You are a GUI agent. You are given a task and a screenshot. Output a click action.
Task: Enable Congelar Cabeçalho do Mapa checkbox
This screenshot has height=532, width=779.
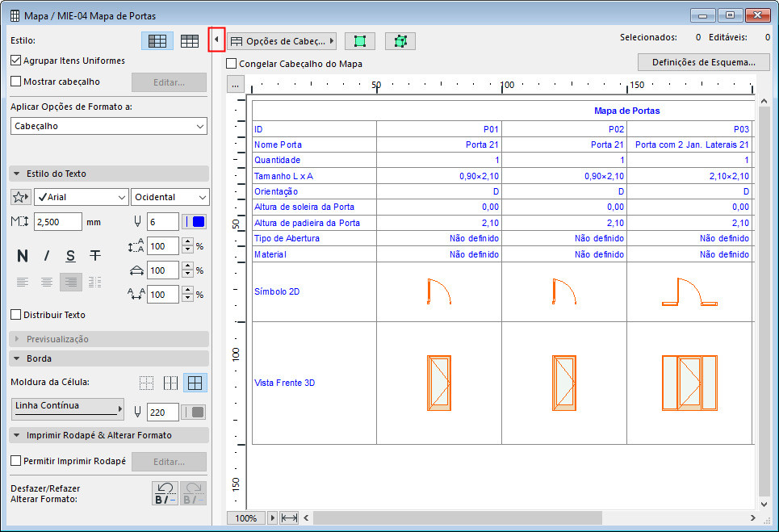[232, 64]
